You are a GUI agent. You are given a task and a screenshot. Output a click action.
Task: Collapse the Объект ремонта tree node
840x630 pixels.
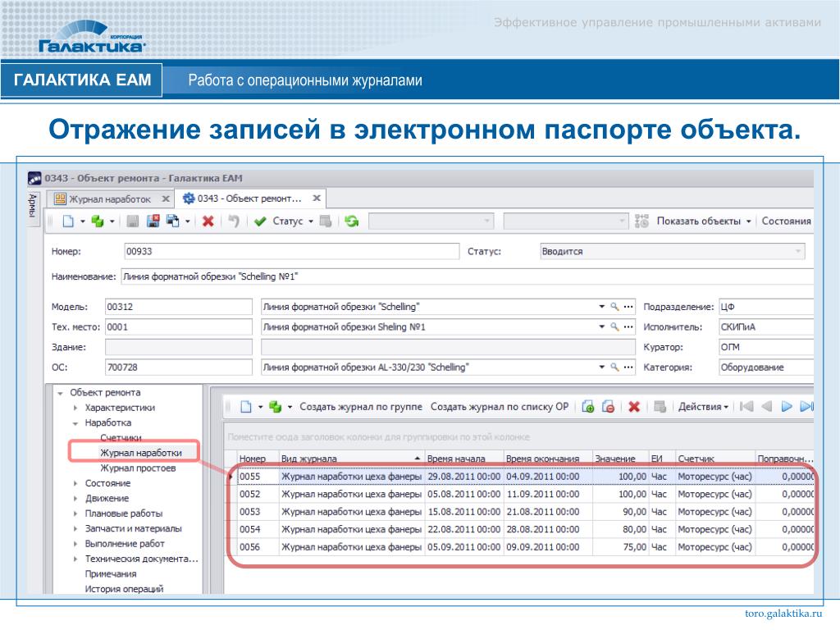(x=60, y=393)
